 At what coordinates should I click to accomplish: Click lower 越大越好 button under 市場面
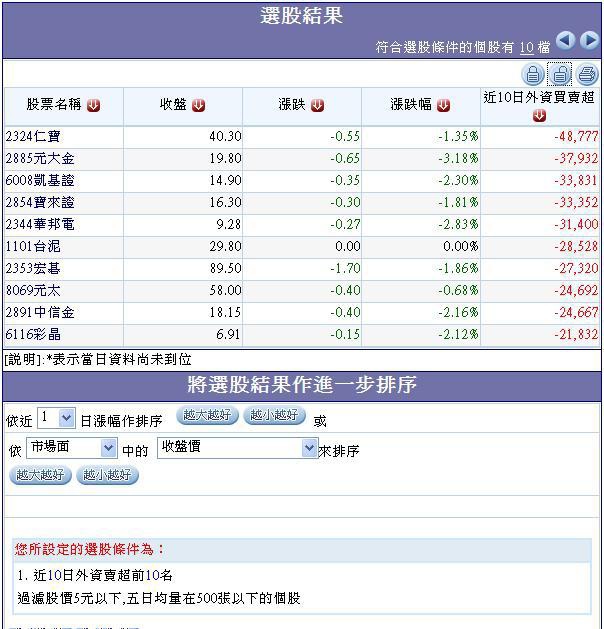[40, 475]
